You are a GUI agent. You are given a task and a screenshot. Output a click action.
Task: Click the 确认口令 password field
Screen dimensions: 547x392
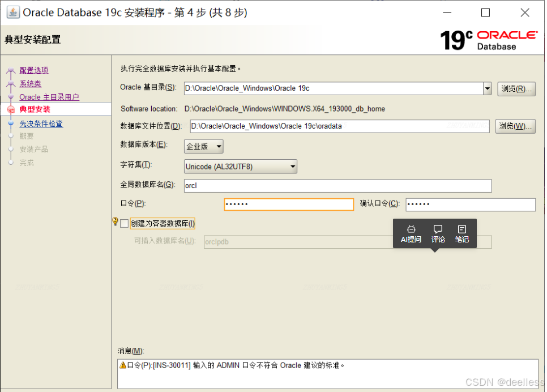[470, 204]
